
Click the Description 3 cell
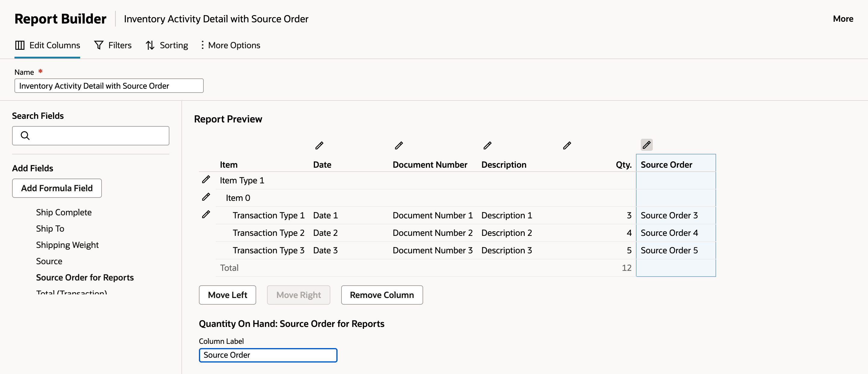point(506,251)
